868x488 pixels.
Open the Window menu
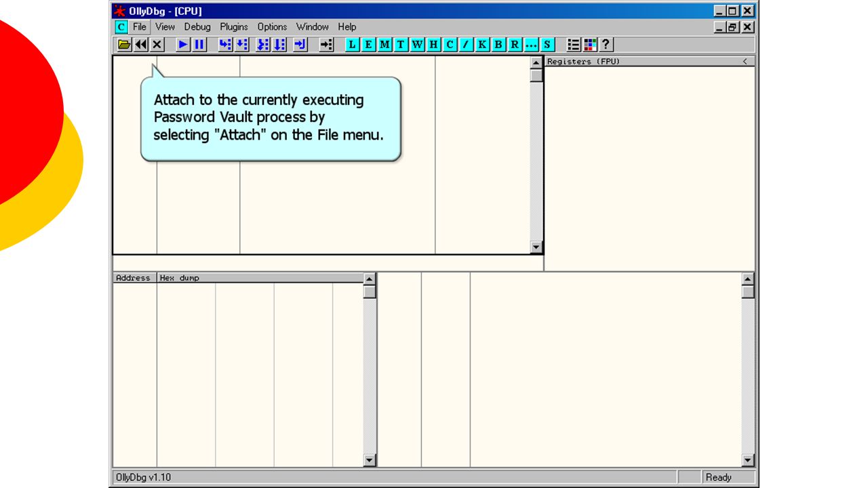click(312, 27)
